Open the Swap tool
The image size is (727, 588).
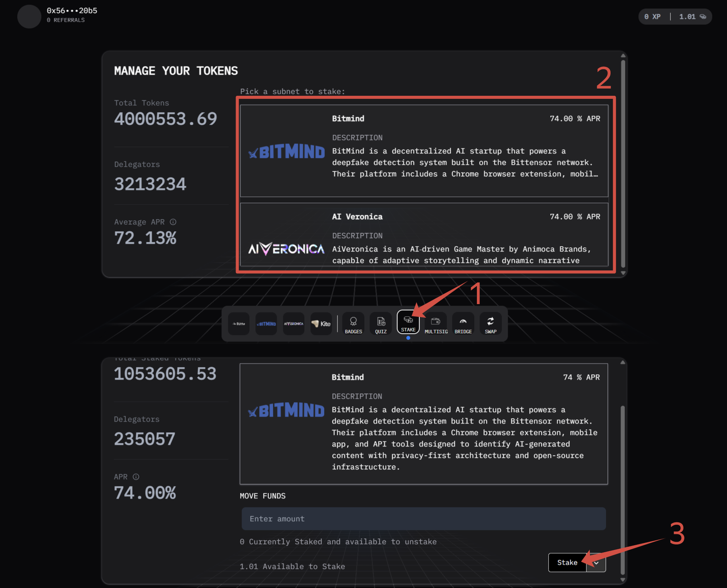490,324
